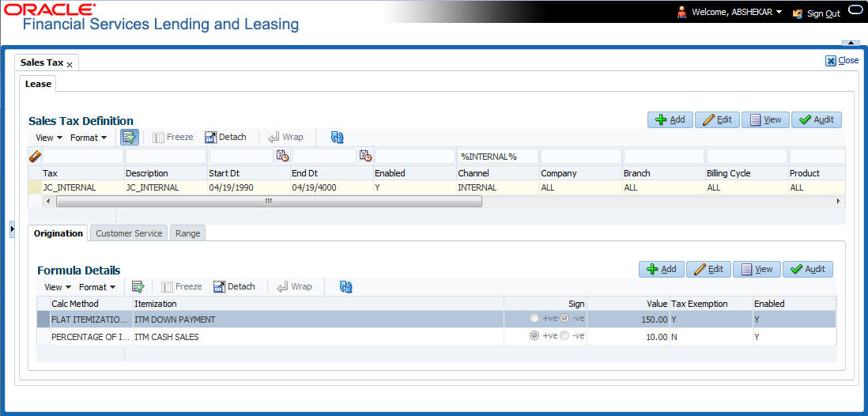Click Query by Example icon in Formula Details

138,286
